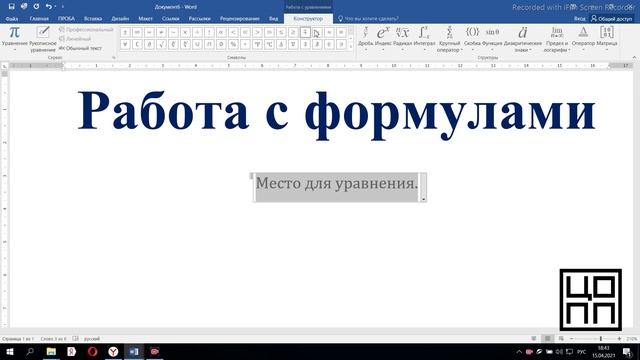This screenshot has height=360, width=640.
Task: Open the Файл menu tab
Action: pyautogui.click(x=12, y=19)
